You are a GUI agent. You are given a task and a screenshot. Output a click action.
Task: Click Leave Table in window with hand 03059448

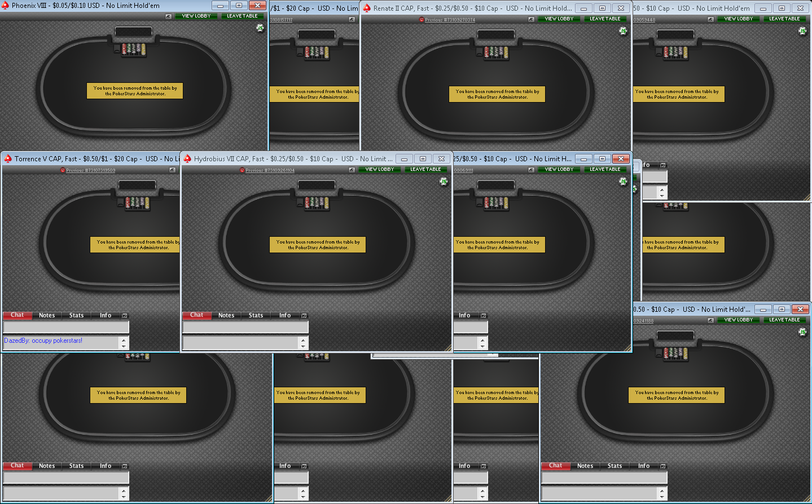tap(784, 19)
